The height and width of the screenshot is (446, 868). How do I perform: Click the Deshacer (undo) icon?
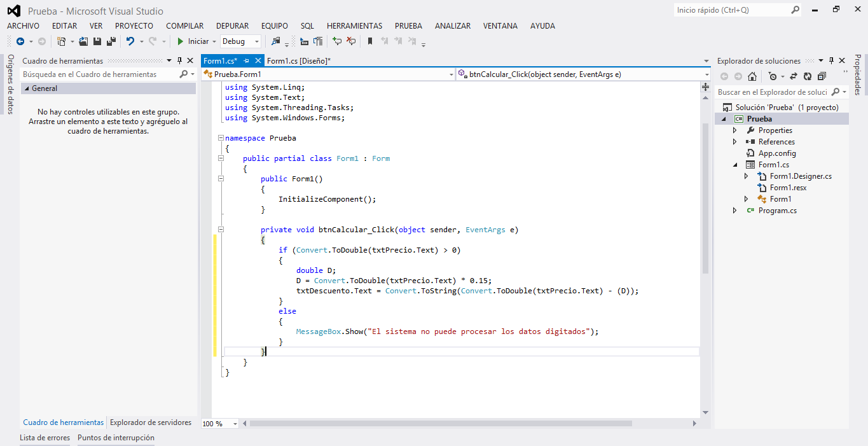point(130,41)
